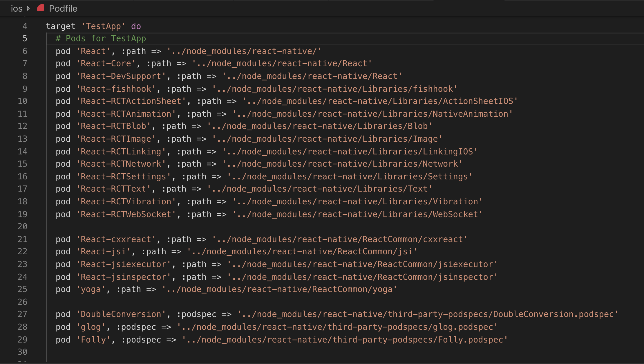Click line number 30

tap(22, 352)
